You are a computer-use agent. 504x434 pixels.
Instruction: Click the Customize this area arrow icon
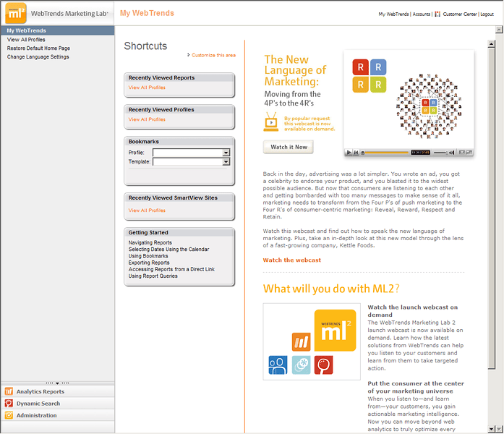[189, 55]
